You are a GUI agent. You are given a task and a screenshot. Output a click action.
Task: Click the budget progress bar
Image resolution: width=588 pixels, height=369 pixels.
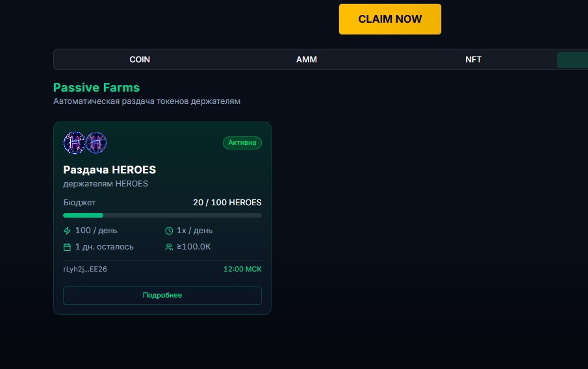[x=162, y=215]
